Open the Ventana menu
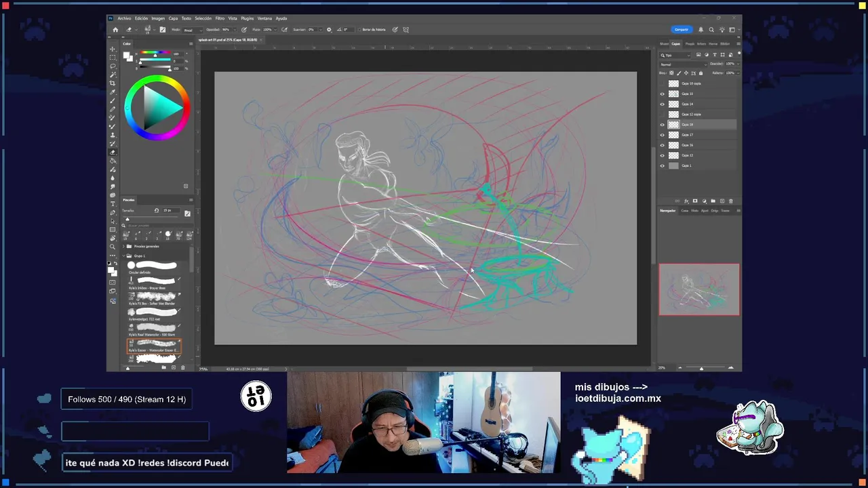This screenshot has width=868, height=488. pos(264,18)
